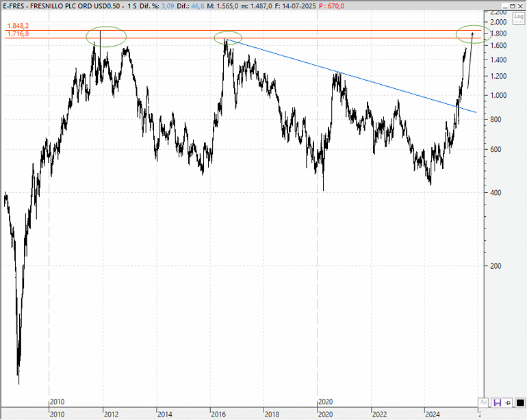Click the 1.848,2 resistance level label
Viewport: 527px width, 420px height.
click(x=18, y=26)
